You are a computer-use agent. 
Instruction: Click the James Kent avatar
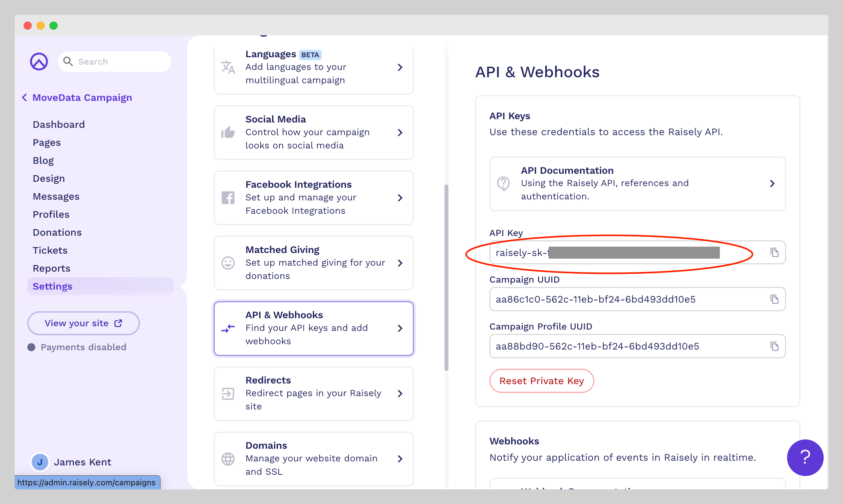[40, 462]
